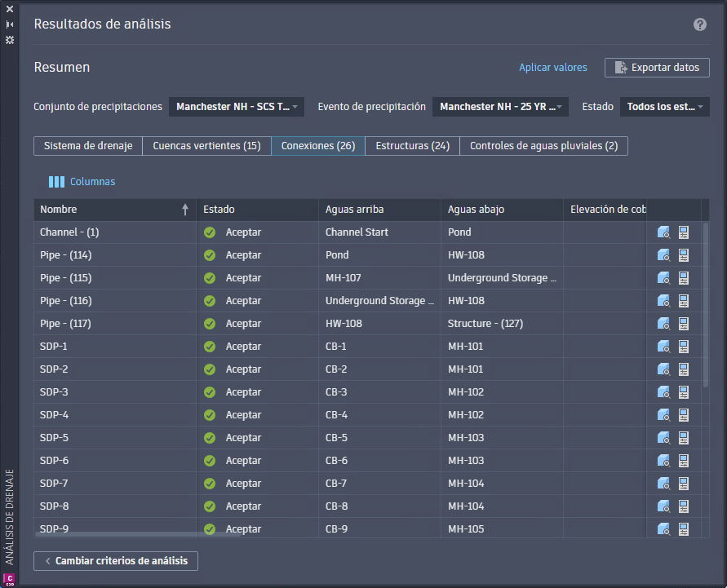Open properties icon for SDP-2 row
This screenshot has height=588, width=727.
coord(684,369)
